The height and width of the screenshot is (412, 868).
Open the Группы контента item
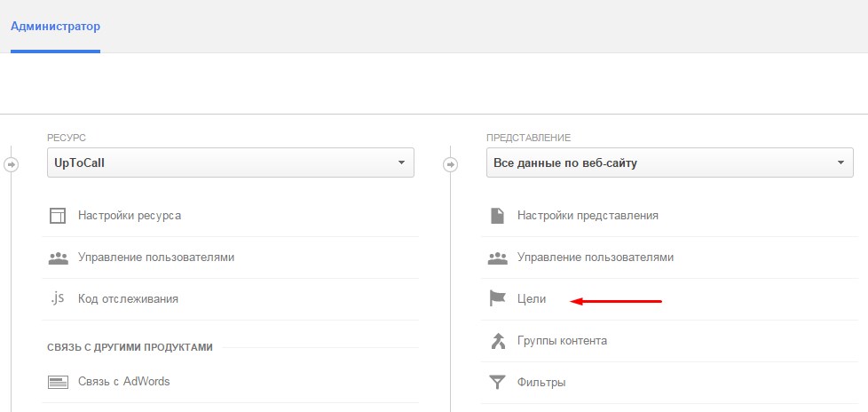[x=562, y=341]
